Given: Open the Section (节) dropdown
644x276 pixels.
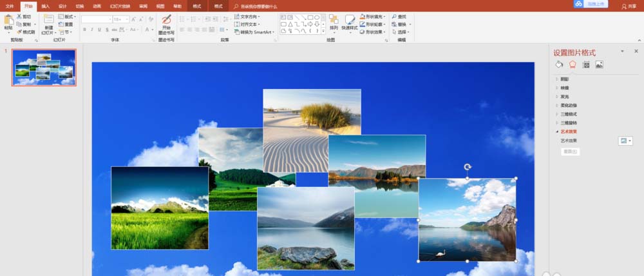Looking at the screenshot, I should click(x=65, y=32).
